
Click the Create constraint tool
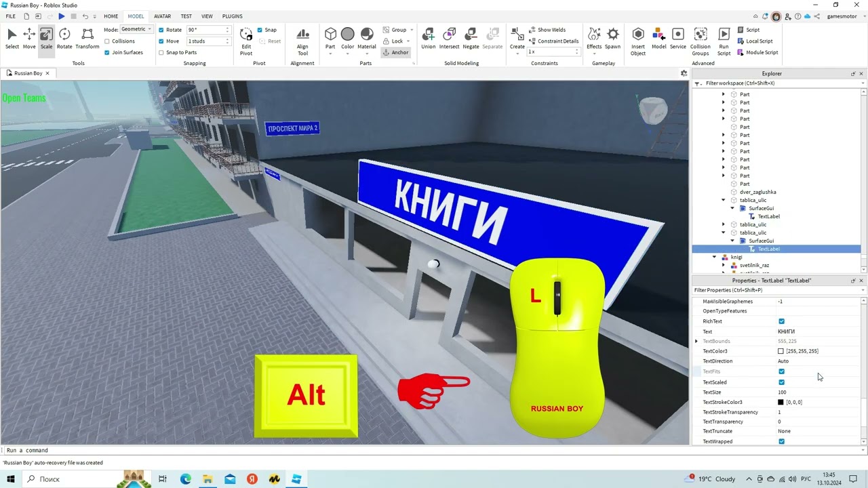517,39
